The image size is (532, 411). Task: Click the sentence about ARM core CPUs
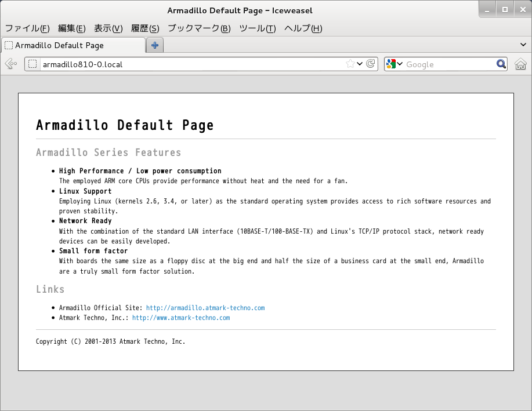(204, 181)
